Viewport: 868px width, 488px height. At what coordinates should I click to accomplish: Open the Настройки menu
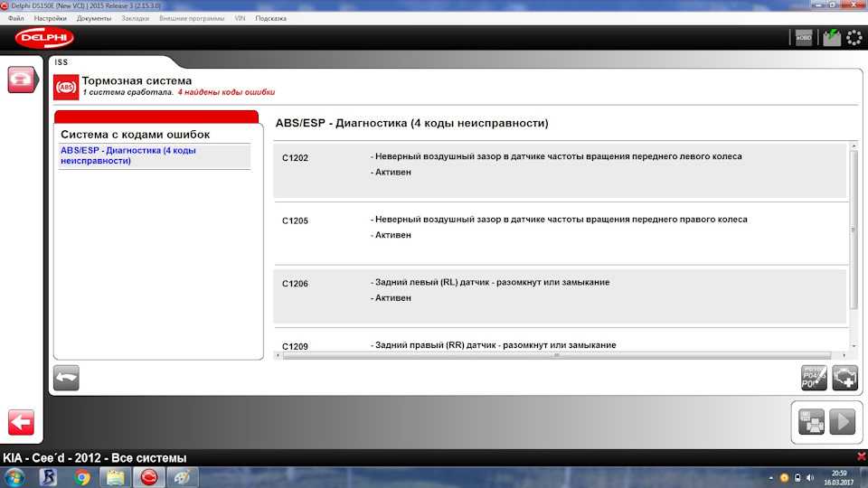[50, 18]
